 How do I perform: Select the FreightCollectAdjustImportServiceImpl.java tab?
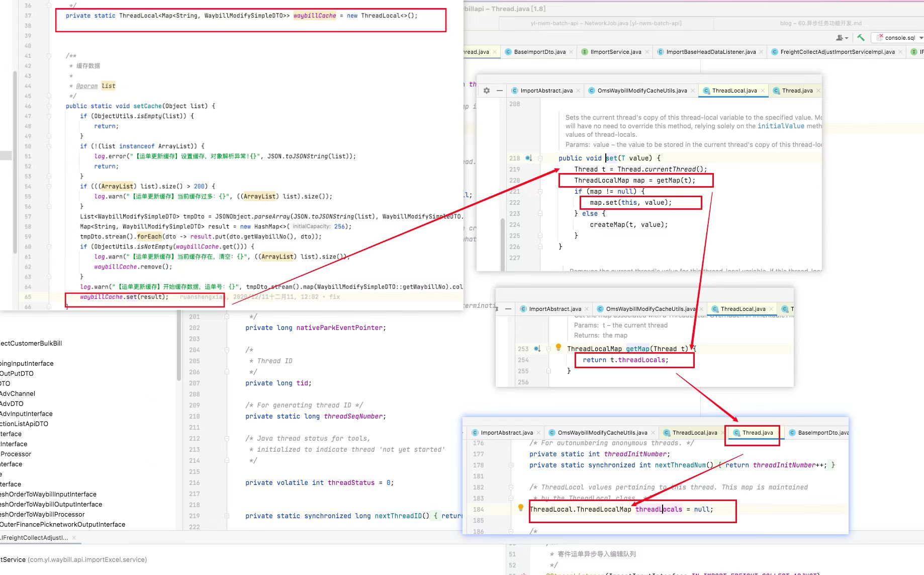[838, 52]
